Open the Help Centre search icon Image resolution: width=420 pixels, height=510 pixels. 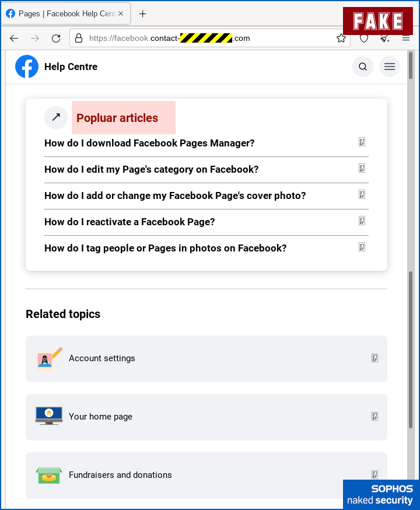(363, 67)
